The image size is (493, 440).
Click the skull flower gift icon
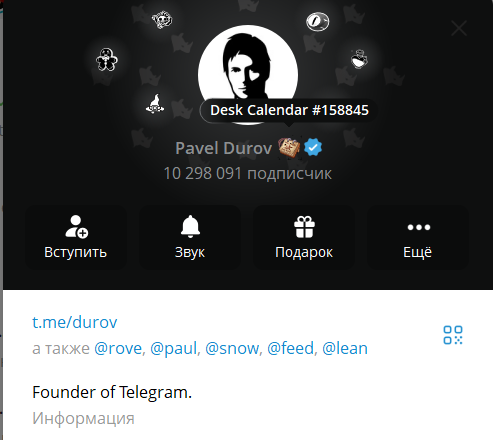(162, 20)
